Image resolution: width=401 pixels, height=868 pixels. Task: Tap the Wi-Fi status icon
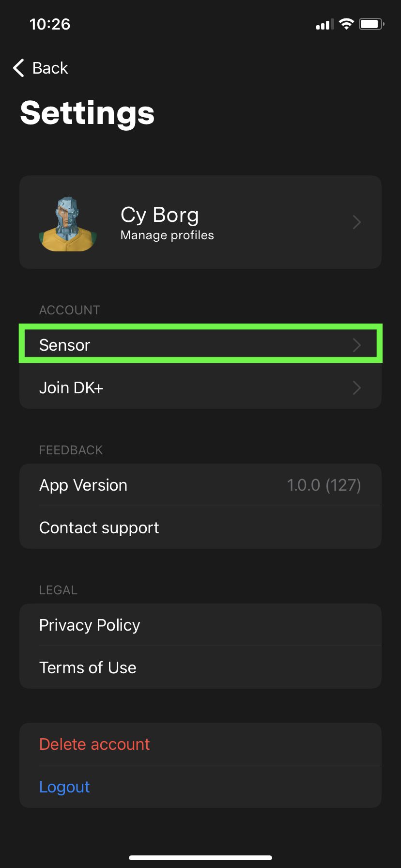[x=346, y=24]
